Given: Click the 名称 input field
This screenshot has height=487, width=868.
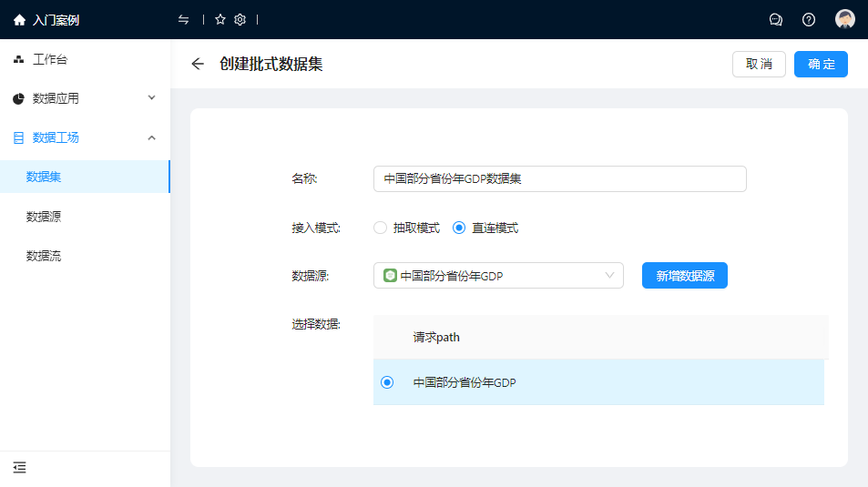Looking at the screenshot, I should tap(559, 179).
